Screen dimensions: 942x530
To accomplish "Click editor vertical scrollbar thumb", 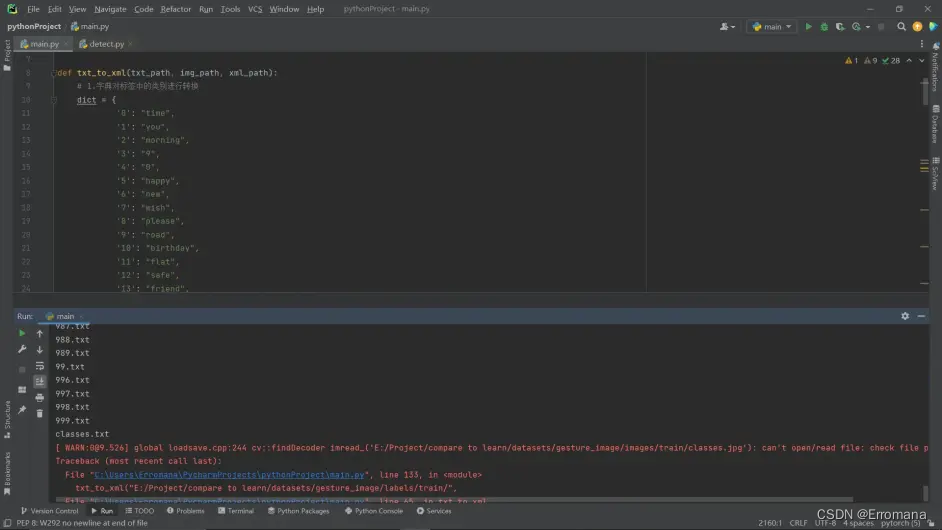I will [x=925, y=92].
